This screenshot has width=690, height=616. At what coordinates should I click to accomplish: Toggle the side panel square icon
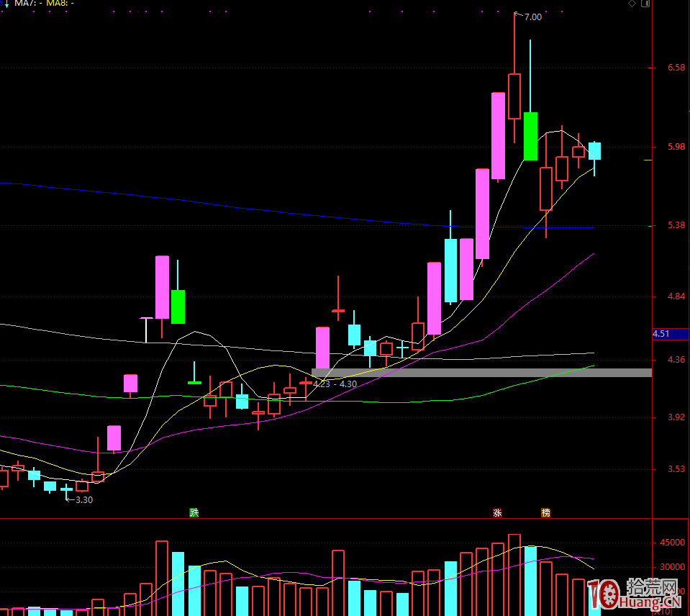coord(645,4)
